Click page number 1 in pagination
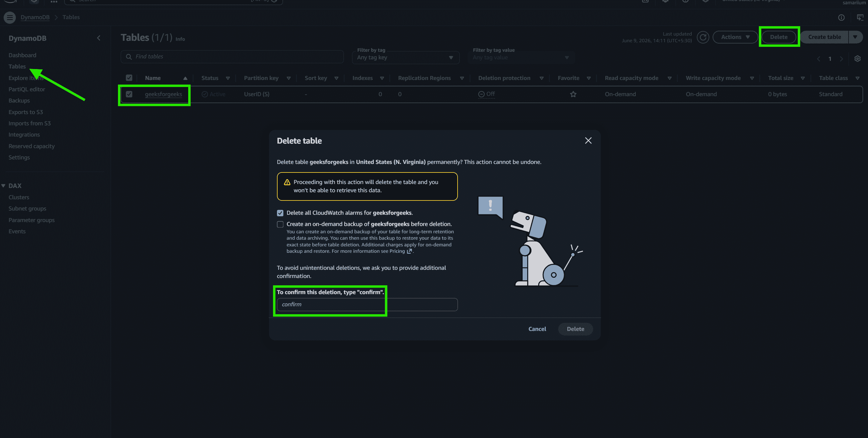 coord(830,59)
